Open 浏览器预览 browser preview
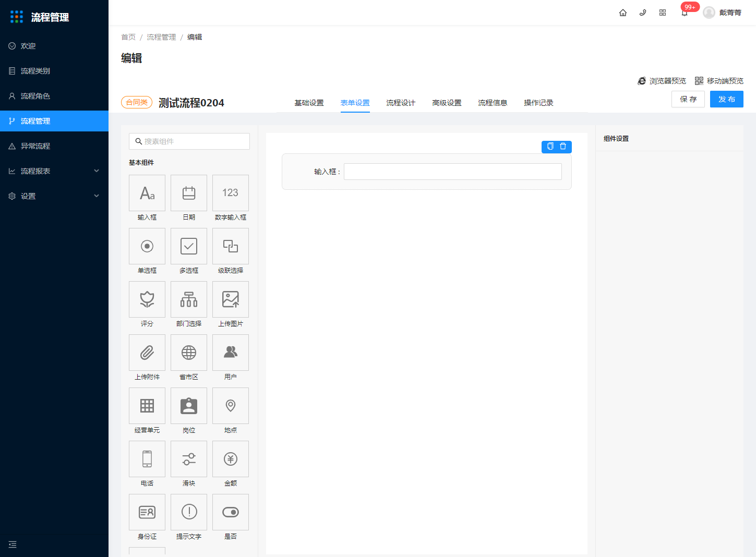Viewport: 756px width, 557px height. (x=662, y=81)
